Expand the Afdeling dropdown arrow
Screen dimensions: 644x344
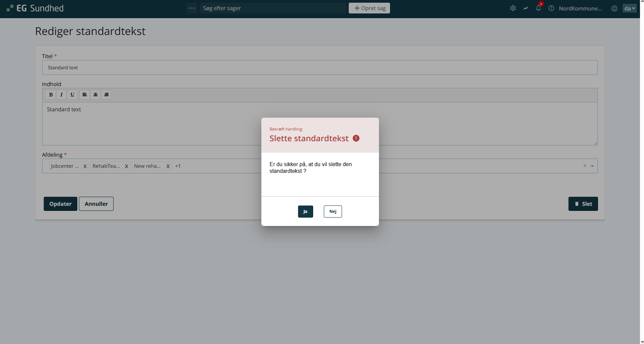592,166
